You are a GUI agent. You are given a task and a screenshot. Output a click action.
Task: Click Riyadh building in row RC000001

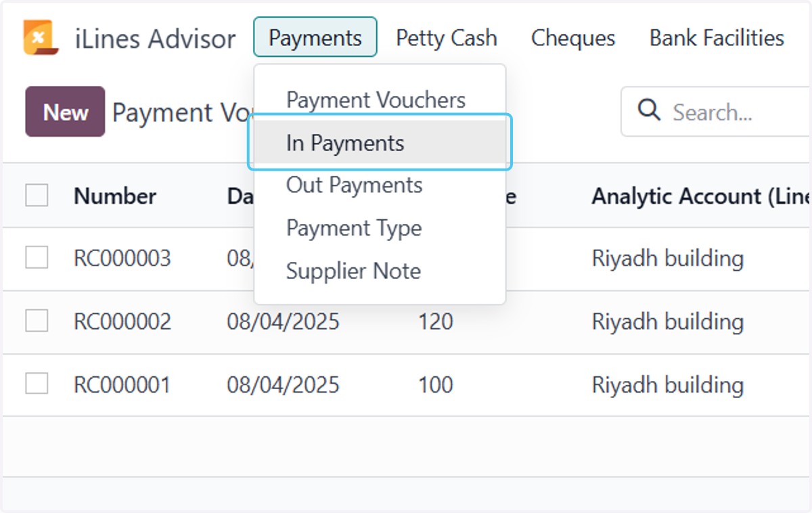(x=668, y=384)
